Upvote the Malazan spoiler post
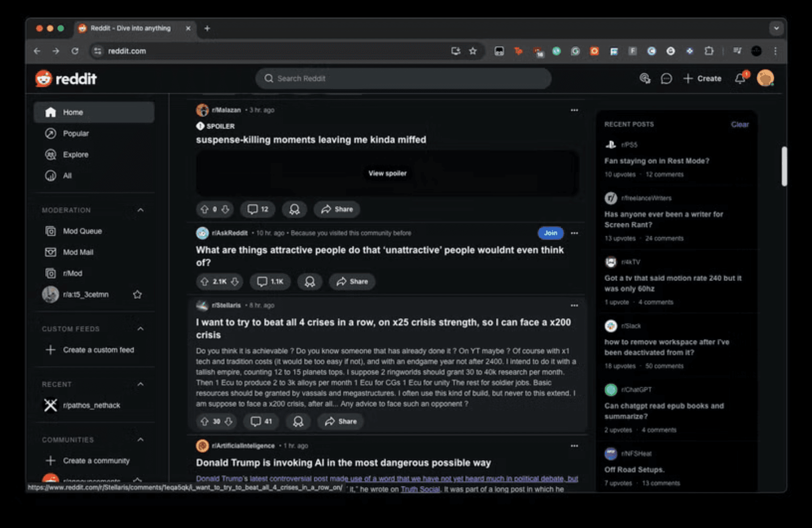 tap(204, 209)
